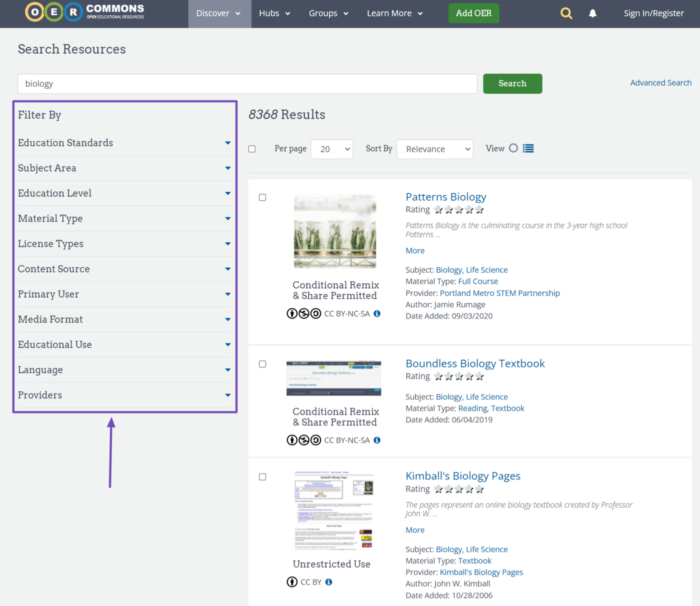Click CC BY-NC-SA license icons on Boundless Biology
The height and width of the screenshot is (606, 700).
coord(304,440)
